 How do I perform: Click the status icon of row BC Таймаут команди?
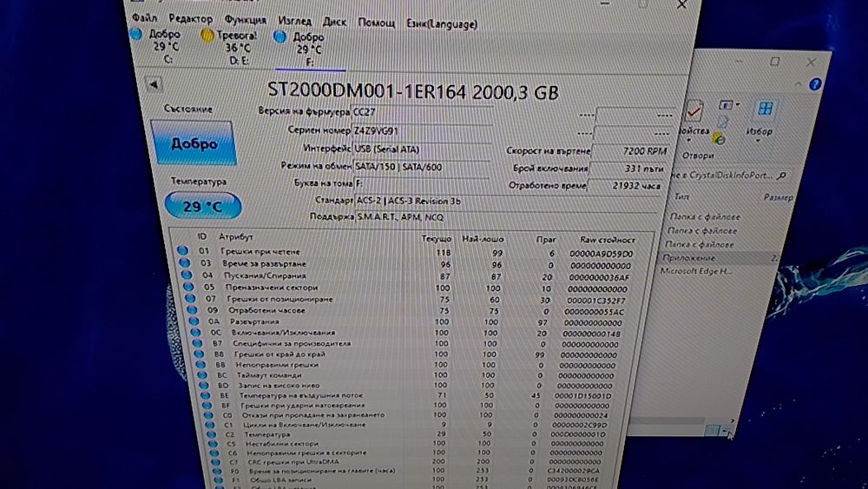(x=202, y=375)
